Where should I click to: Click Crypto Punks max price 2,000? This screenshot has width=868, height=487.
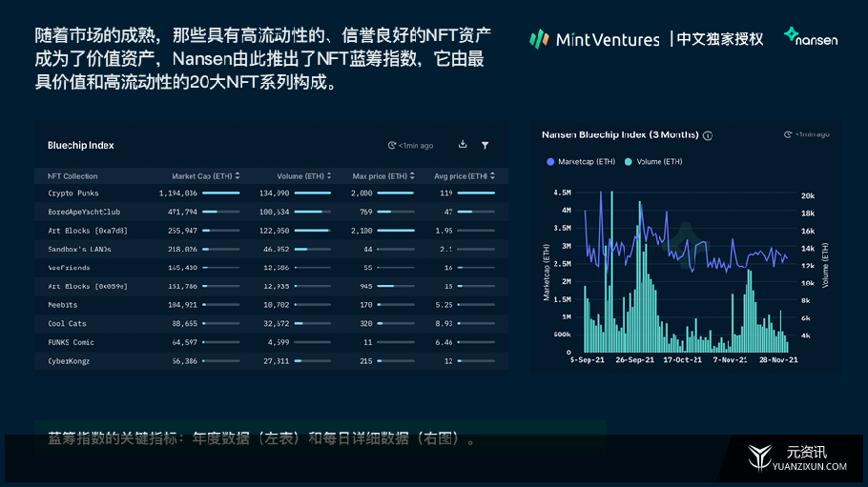pyautogui.click(x=362, y=193)
